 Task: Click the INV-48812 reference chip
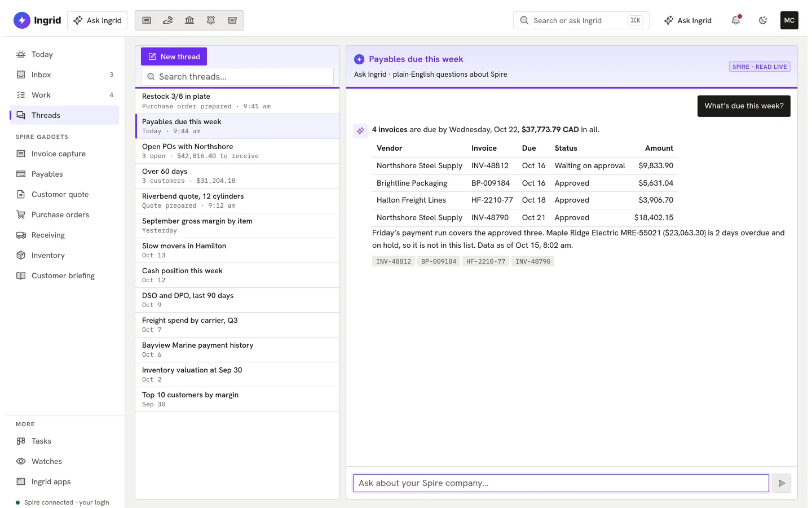pos(394,261)
